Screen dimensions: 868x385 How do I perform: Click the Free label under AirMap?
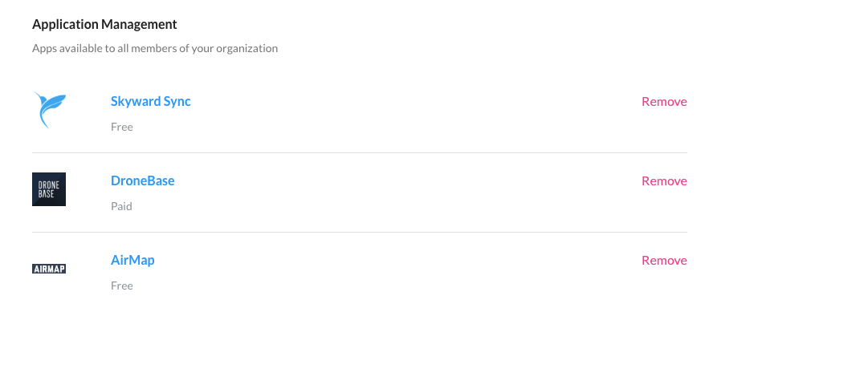click(x=122, y=286)
